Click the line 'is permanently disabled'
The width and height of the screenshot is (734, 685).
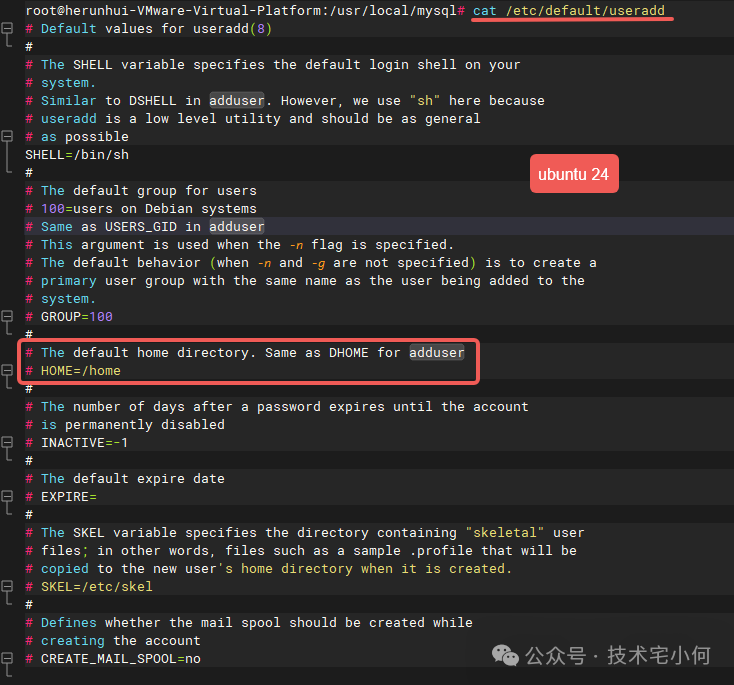(125, 425)
